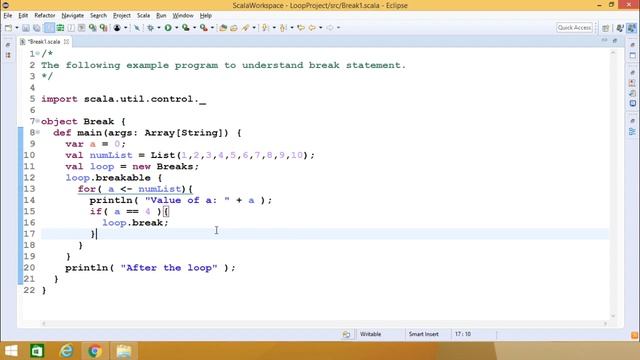Click the Last Edit Location arrow icon
Screen dimensions: 640x360
(301, 28)
